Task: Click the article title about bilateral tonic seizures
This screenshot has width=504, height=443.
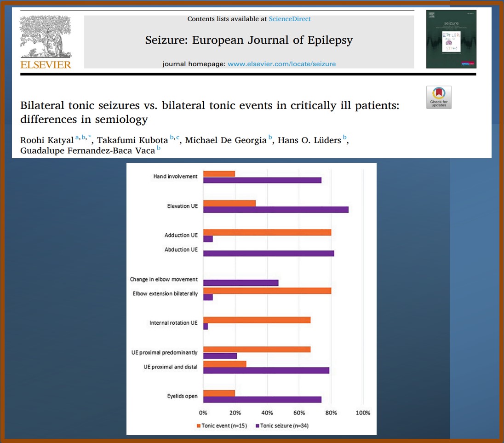Action: pos(210,112)
